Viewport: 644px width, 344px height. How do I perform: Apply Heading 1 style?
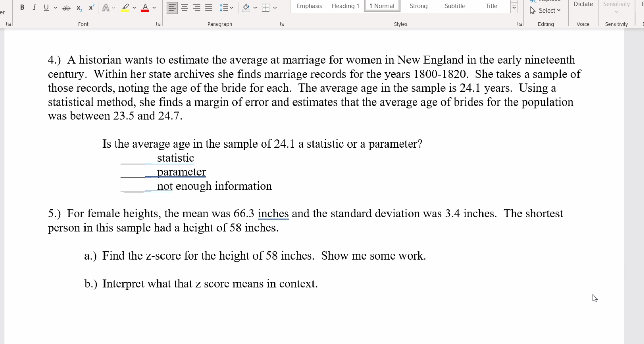345,6
